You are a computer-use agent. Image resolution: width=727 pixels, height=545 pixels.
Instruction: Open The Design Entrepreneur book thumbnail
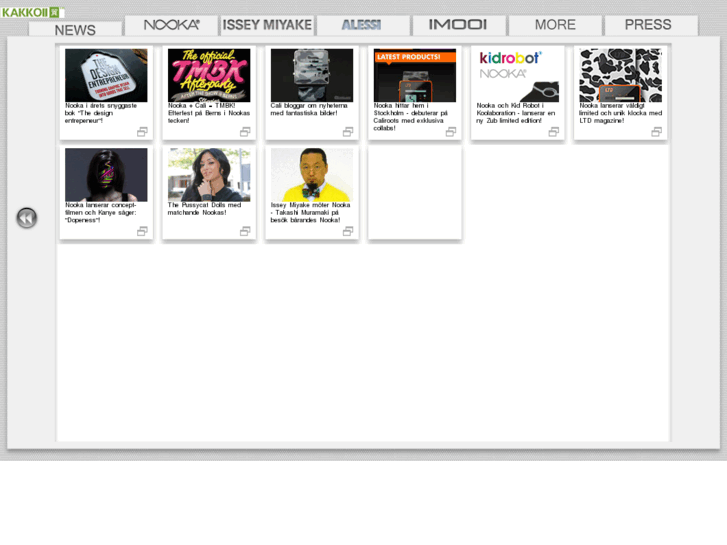click(x=106, y=75)
